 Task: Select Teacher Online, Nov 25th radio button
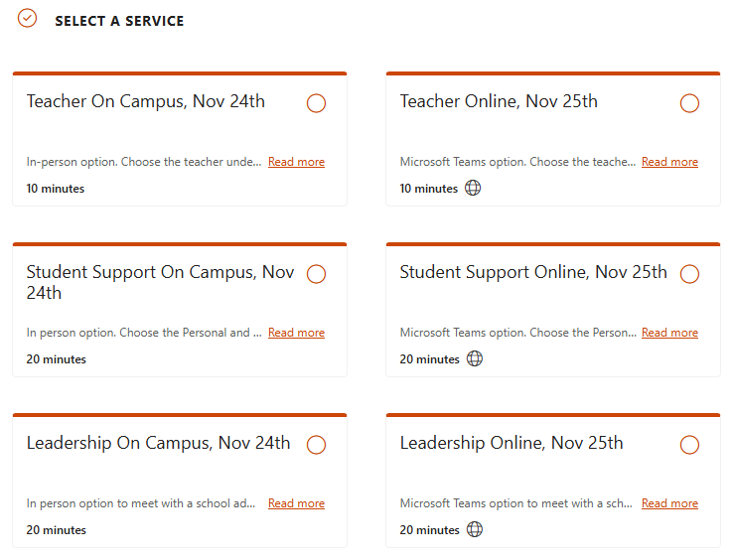pyautogui.click(x=689, y=103)
